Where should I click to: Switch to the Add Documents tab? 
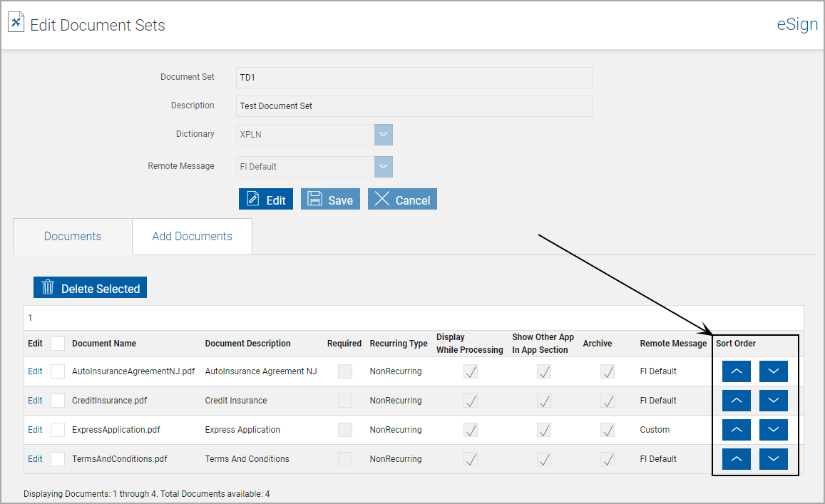[x=192, y=235]
